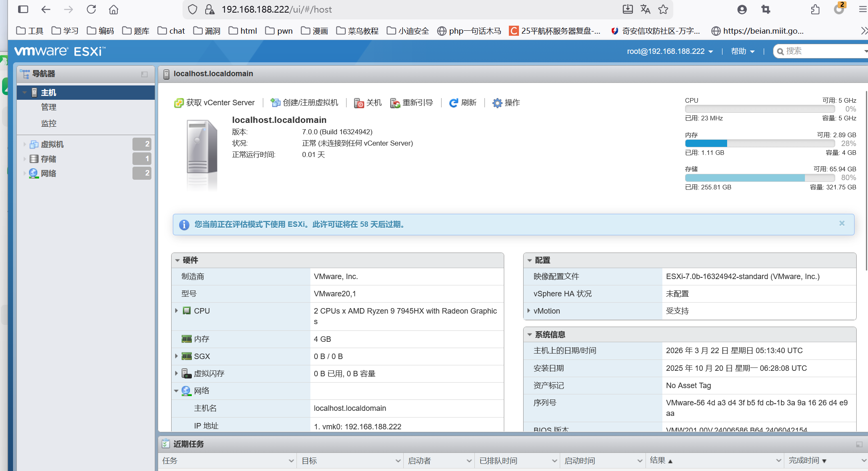Click the connection lock icon in the address bar
This screenshot has width=868, height=471.
(x=209, y=9)
